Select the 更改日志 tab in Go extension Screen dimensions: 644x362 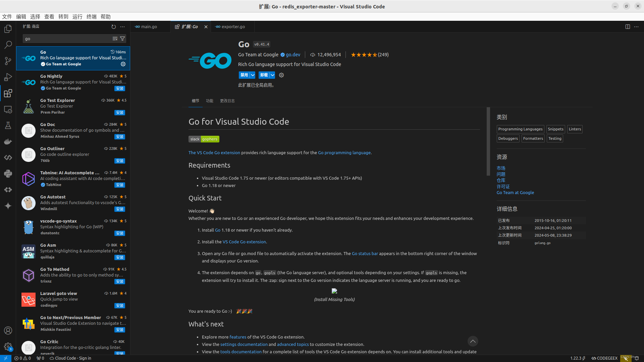coord(227,100)
